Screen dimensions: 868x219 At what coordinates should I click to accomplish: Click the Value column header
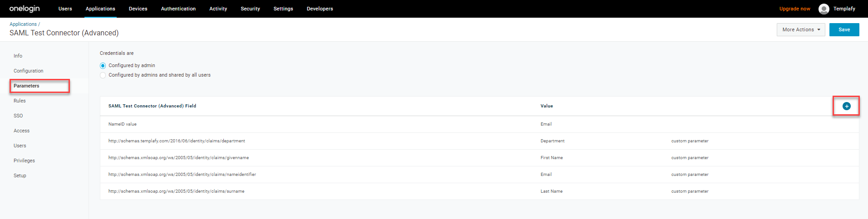tap(547, 106)
